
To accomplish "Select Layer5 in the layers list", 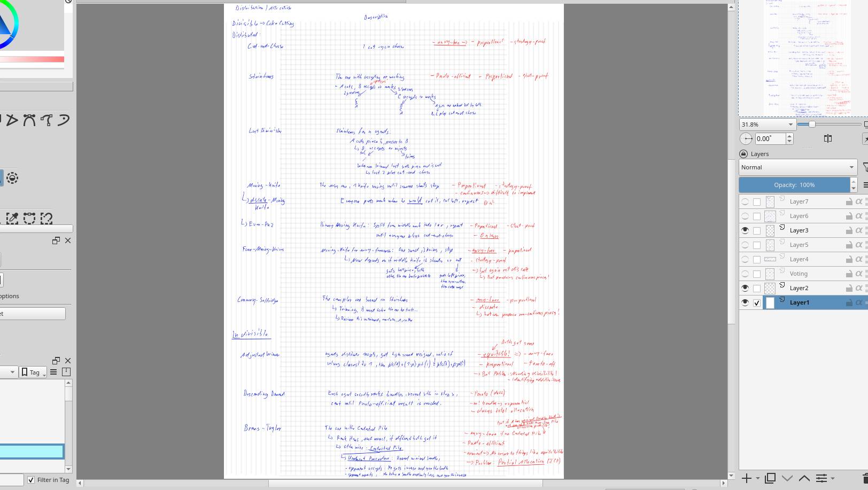I will [x=799, y=245].
